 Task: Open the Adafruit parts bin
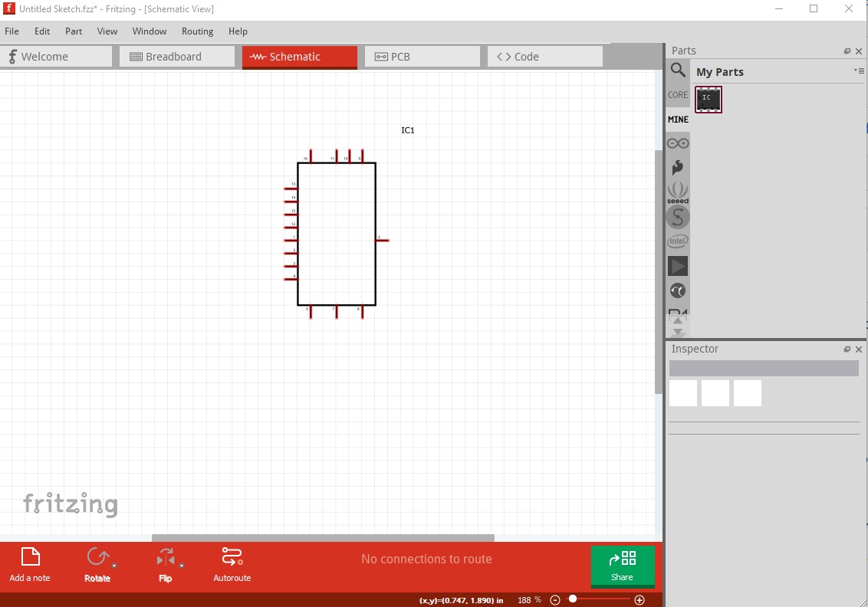pyautogui.click(x=678, y=167)
